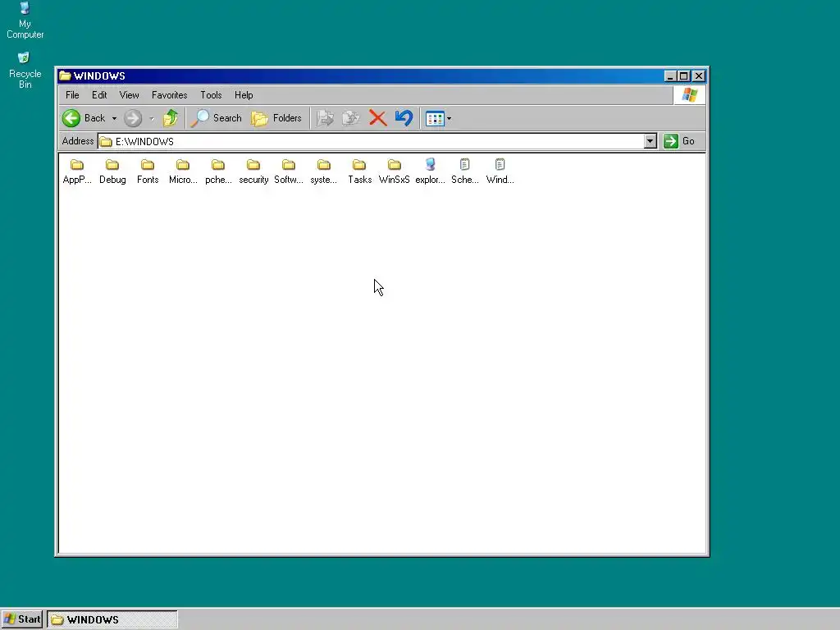
Task: Maximize the WINDOWS window
Action: (683, 76)
